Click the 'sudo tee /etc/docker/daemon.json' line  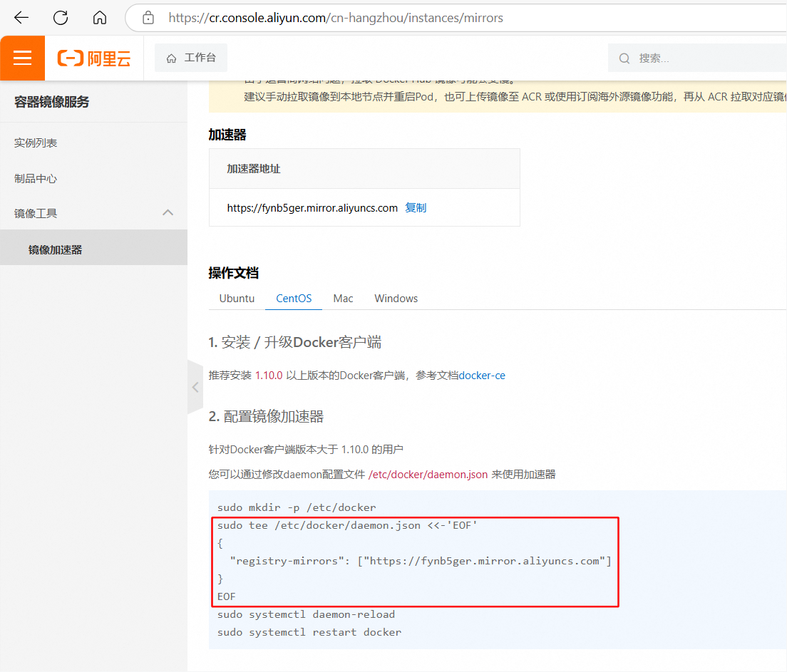[347, 525]
